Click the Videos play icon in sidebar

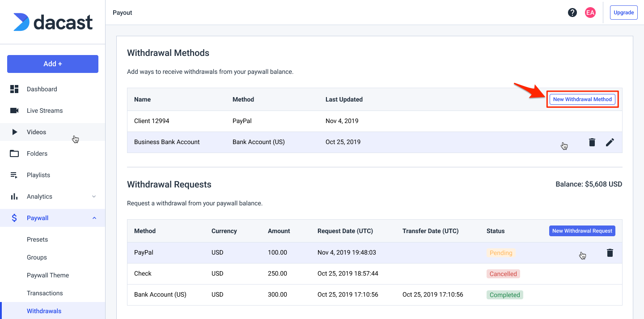(15, 132)
